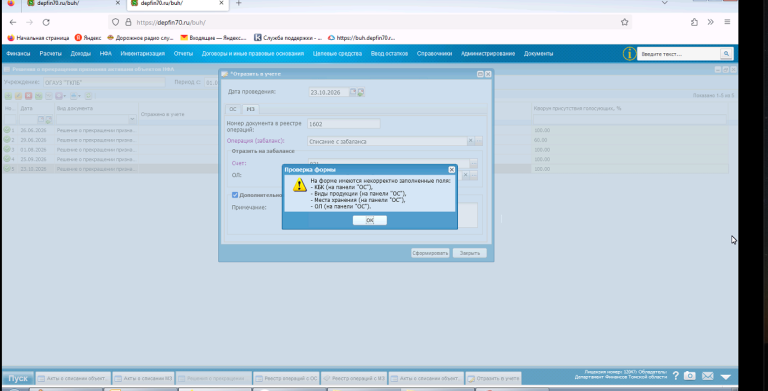
Task: Open lookup button for ОЛ field
Action: pyautogui.click(x=473, y=175)
